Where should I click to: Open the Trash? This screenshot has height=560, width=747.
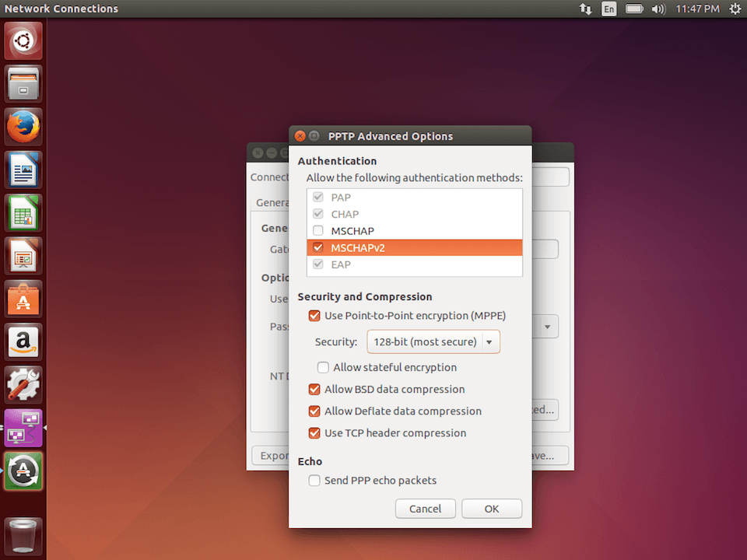tap(23, 535)
